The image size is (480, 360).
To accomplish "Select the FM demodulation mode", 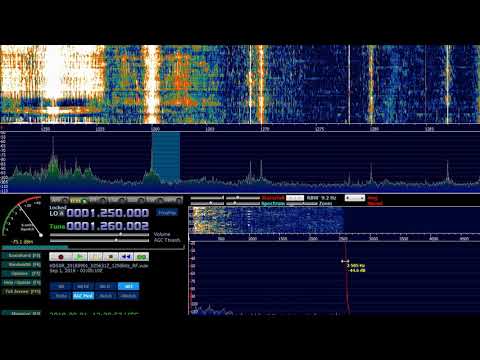I will (x=98, y=200).
